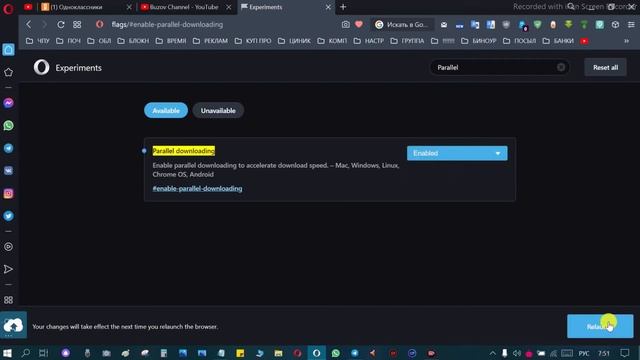Open sidebar bookmarks star icon

pyautogui.click(x=8, y=72)
